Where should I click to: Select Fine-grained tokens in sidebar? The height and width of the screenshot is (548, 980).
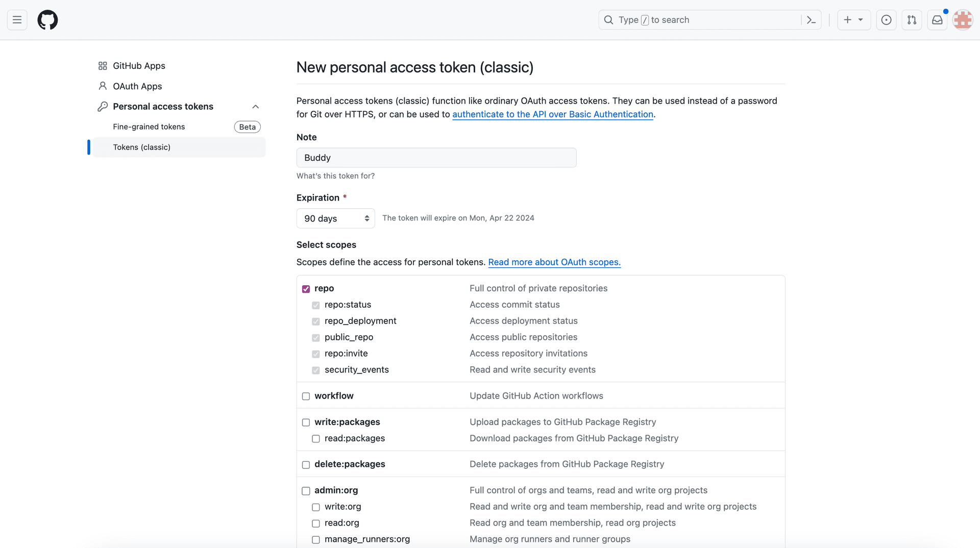click(x=149, y=127)
